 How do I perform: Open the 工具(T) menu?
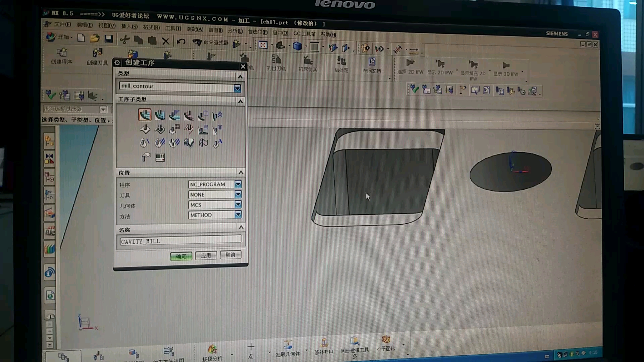(x=173, y=28)
